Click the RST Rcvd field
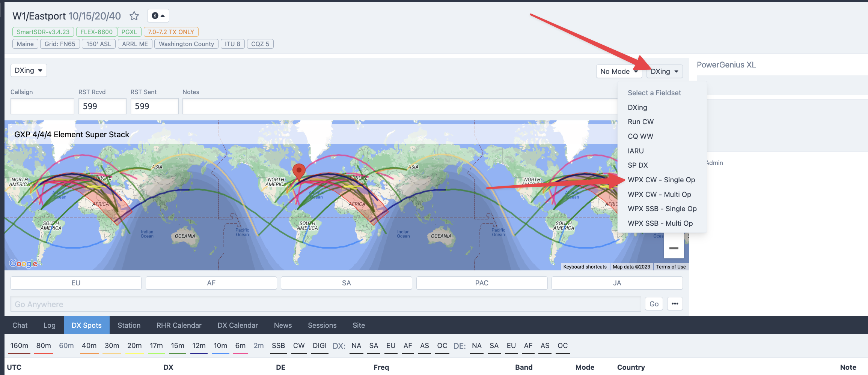This screenshot has height=375, width=868. [102, 106]
